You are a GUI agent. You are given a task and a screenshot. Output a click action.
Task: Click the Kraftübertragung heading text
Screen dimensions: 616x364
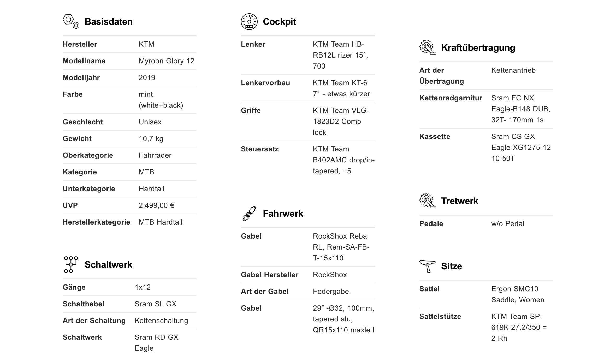(478, 48)
